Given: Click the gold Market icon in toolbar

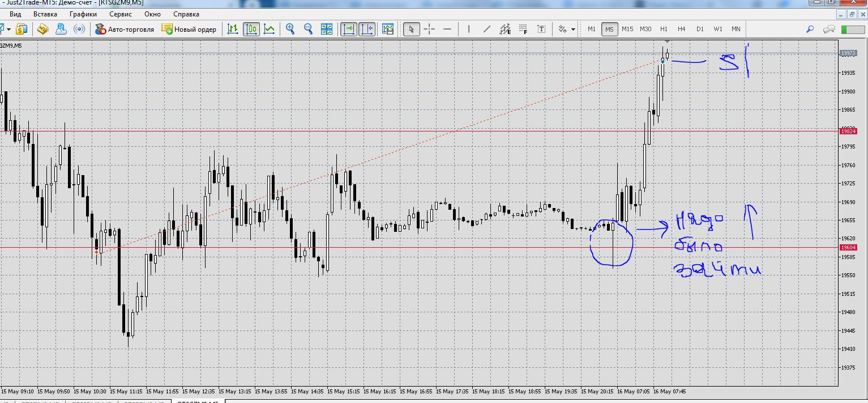Looking at the screenshot, I should click(43, 29).
